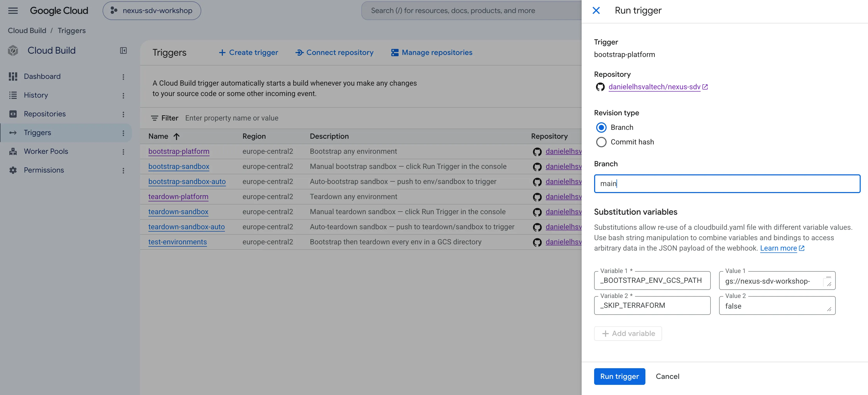Open the bootstrap-platform trigger link
The width and height of the screenshot is (868, 395).
tap(179, 151)
